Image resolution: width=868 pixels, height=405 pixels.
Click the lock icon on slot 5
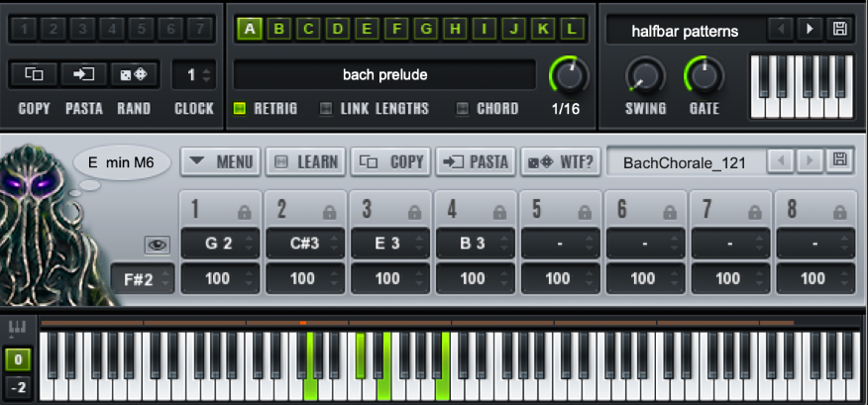585,213
